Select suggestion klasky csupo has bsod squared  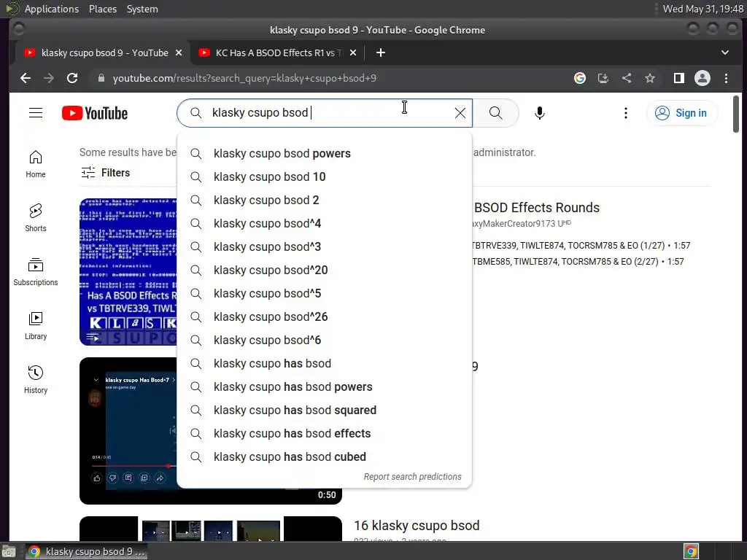pos(325,410)
